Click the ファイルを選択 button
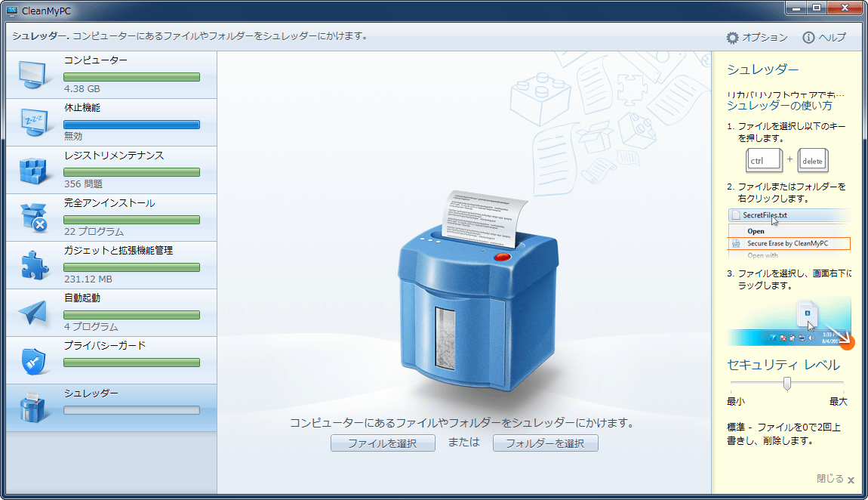The image size is (868, 500). point(383,443)
